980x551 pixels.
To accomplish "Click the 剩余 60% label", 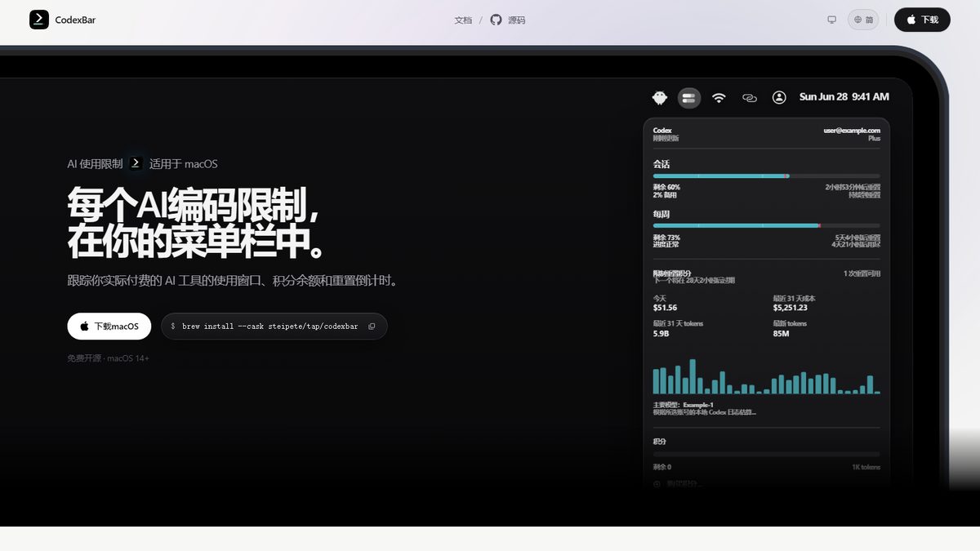I will click(666, 187).
